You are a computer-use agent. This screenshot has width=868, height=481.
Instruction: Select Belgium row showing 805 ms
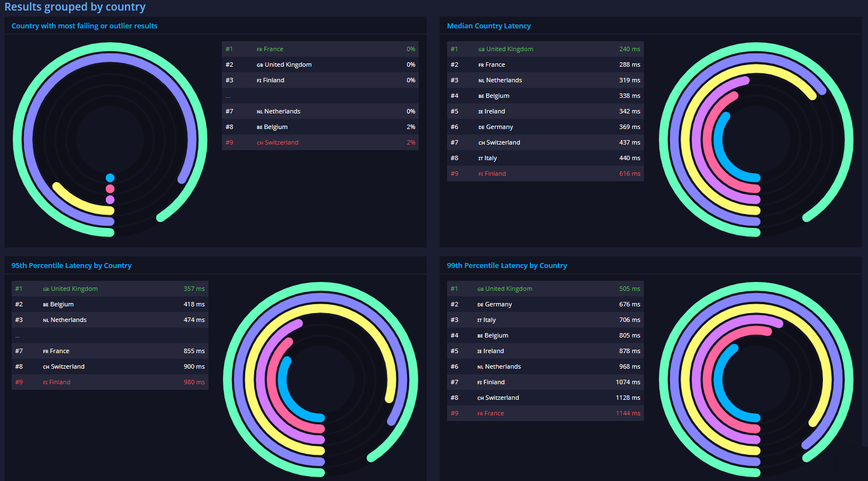click(545, 335)
